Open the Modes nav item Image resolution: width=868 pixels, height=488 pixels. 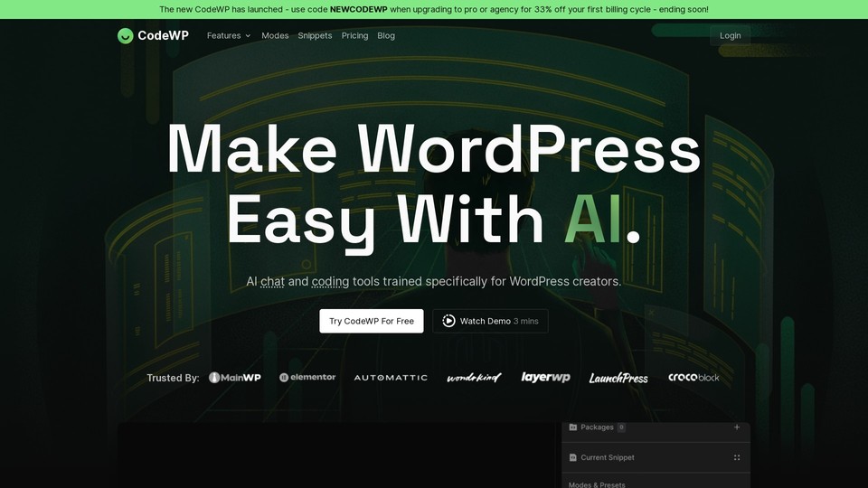pyautogui.click(x=275, y=35)
